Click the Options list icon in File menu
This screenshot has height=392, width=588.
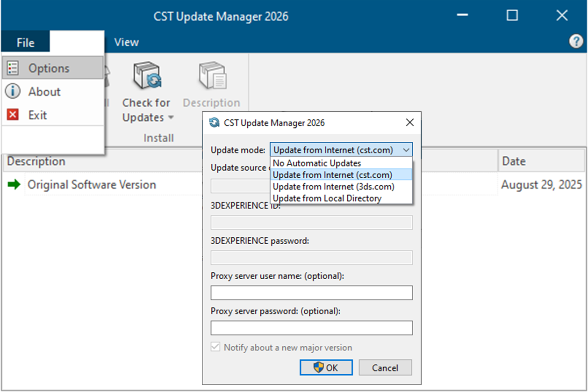pyautogui.click(x=13, y=68)
